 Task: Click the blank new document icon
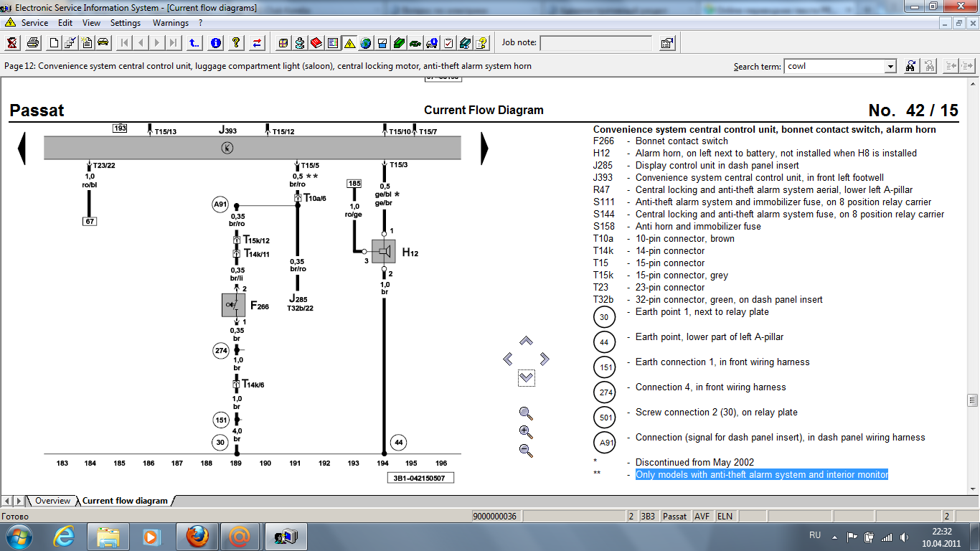click(x=54, y=43)
